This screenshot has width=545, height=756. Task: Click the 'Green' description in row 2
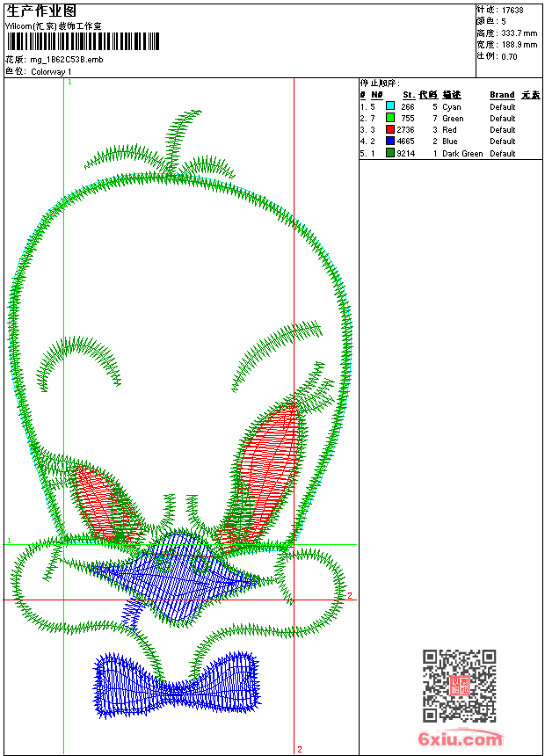[x=453, y=119]
